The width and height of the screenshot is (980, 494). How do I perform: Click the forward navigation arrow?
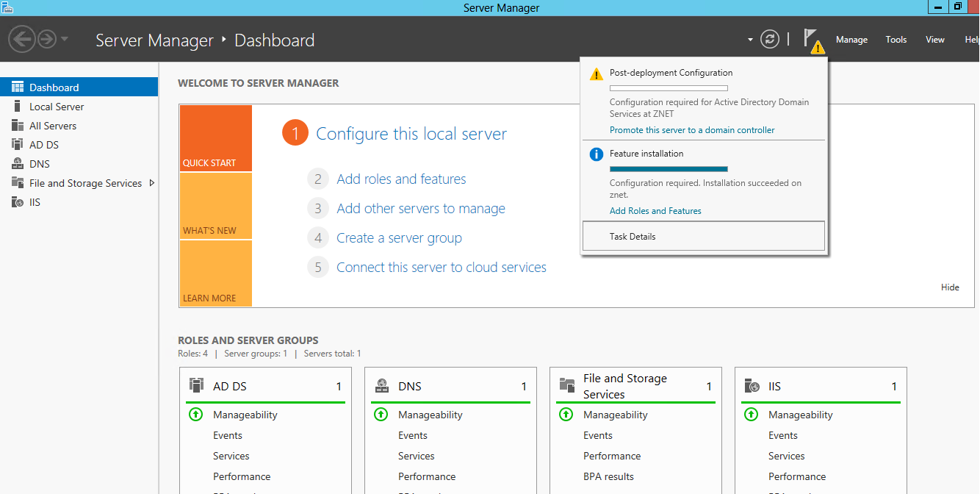click(x=47, y=39)
